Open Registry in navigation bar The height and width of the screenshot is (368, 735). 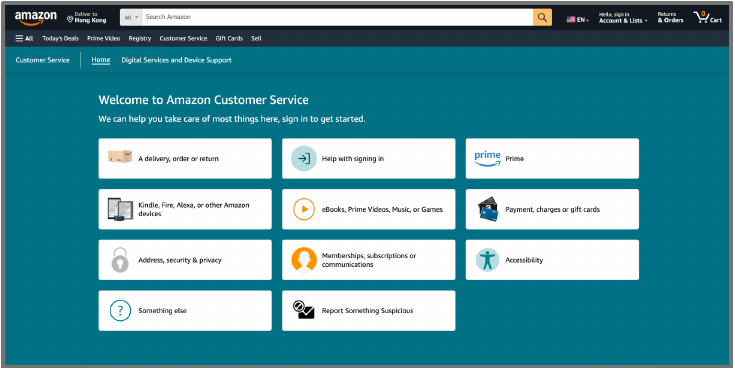point(140,38)
